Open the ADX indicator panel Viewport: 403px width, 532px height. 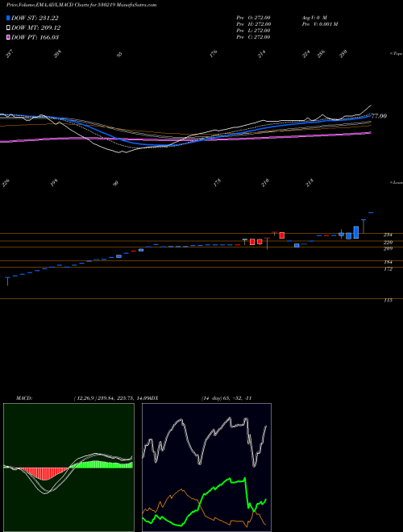pos(206,468)
